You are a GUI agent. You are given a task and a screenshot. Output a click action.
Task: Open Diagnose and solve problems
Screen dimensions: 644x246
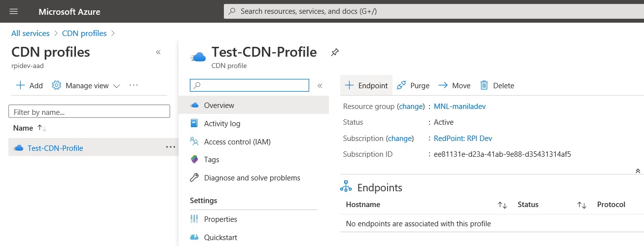[252, 178]
